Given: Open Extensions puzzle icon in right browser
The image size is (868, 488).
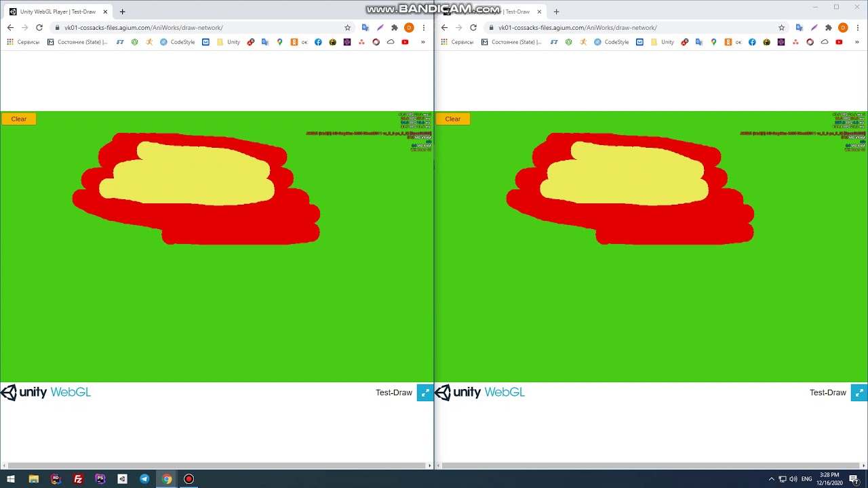Looking at the screenshot, I should tap(828, 28).
